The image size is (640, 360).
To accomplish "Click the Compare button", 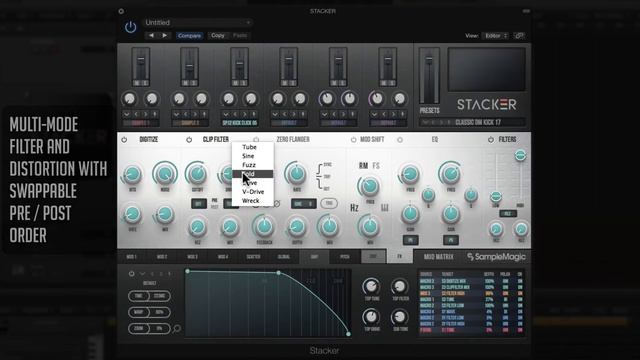I will point(189,36).
